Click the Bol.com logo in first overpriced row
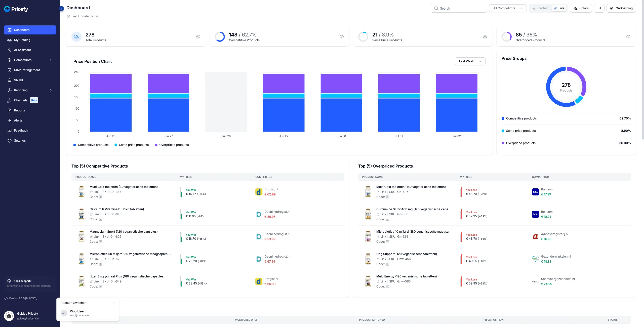The height and width of the screenshot is (327, 644). 535,192
